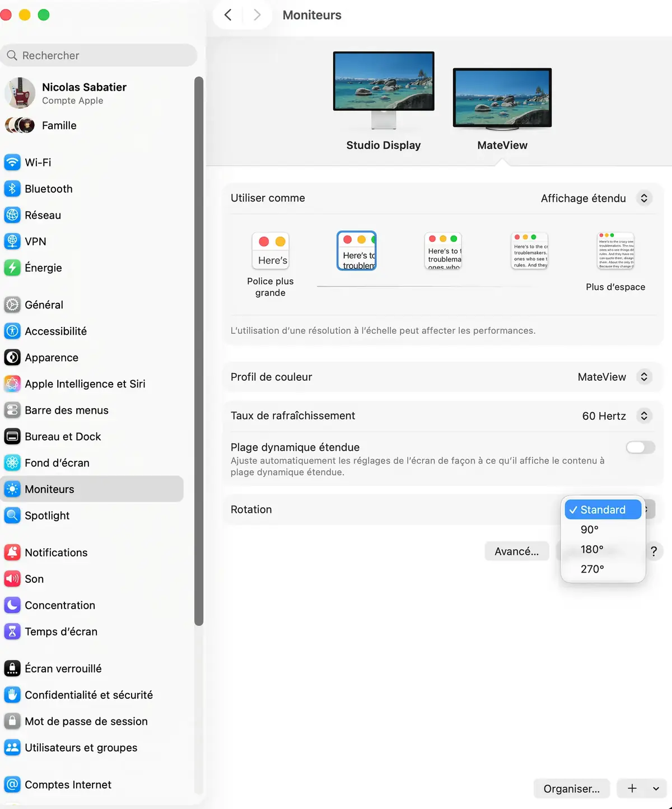The image size is (672, 809).
Task: Click the Rechercher search field
Action: [99, 55]
